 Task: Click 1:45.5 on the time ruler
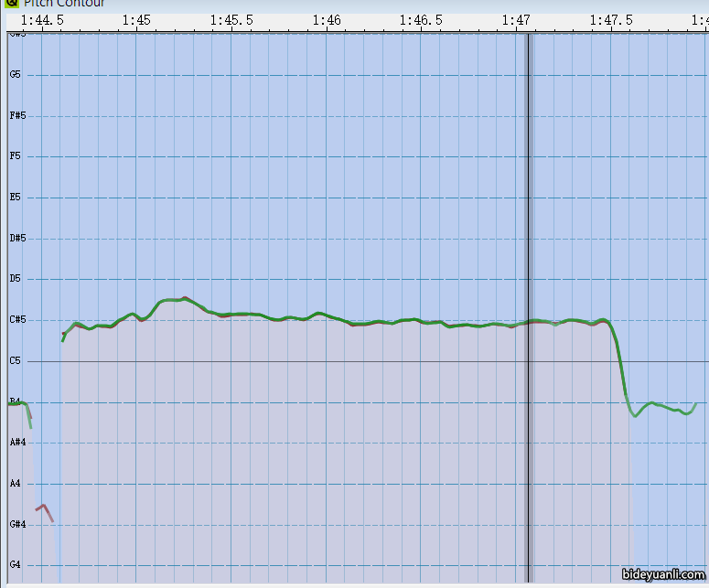[x=231, y=19]
